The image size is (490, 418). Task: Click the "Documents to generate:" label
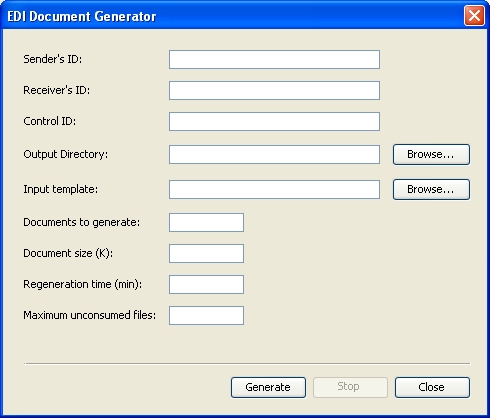coord(82,222)
